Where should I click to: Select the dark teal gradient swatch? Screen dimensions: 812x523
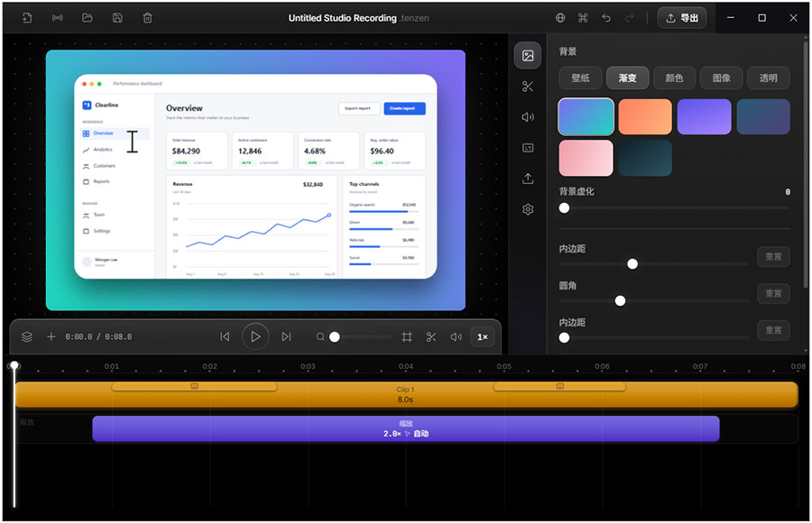tap(645, 158)
